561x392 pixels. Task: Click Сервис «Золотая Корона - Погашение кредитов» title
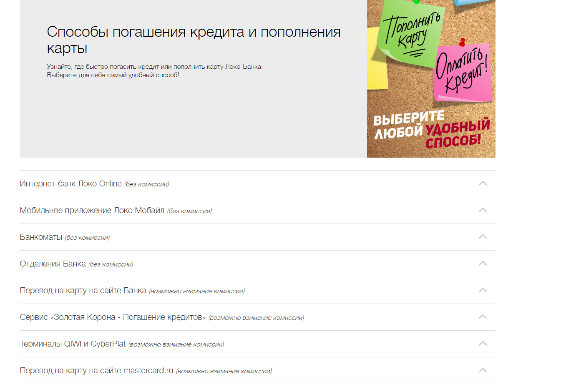113,317
